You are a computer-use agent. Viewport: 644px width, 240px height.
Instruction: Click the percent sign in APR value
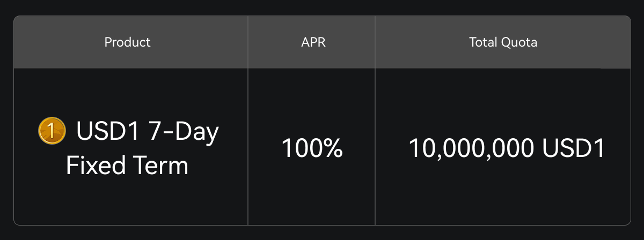click(x=333, y=148)
